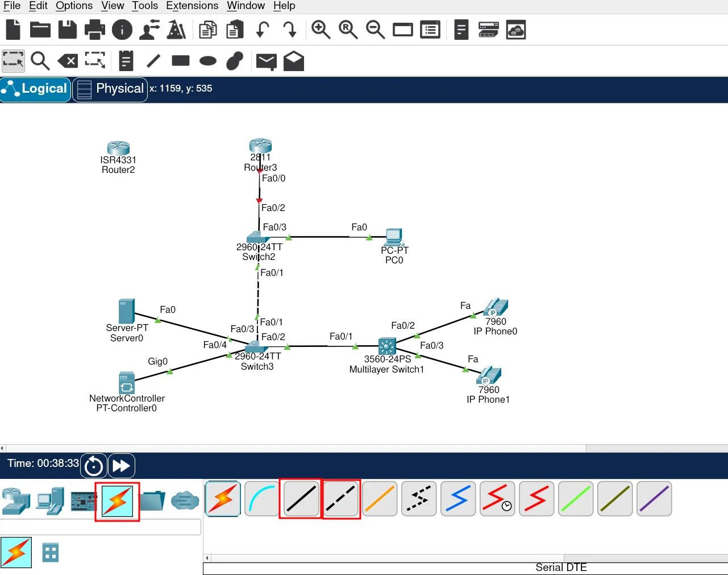Select the Copper Straight-Through cable
728x575 pixels.
pos(301,499)
